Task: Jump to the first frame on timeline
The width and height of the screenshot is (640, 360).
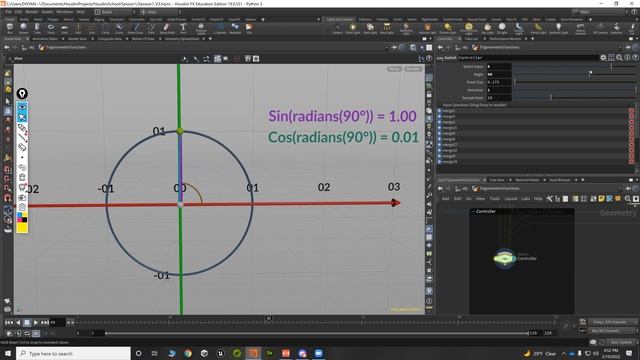Action: (9, 322)
